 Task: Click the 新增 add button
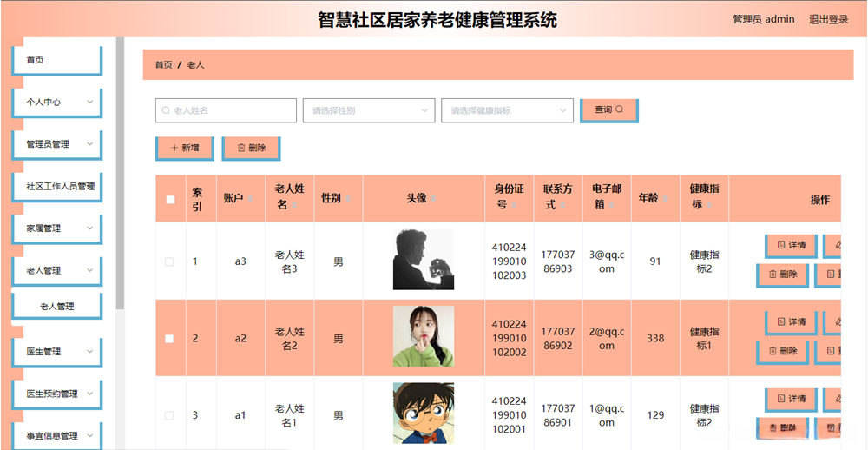click(x=184, y=148)
